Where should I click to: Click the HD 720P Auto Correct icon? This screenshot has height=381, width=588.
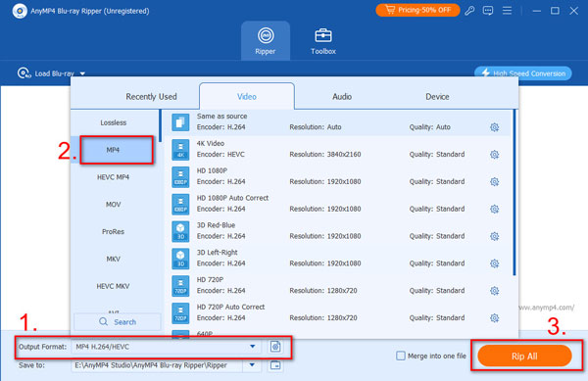(180, 313)
